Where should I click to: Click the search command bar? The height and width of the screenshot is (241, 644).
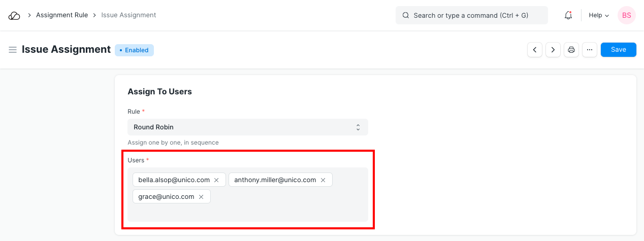[x=471, y=15]
